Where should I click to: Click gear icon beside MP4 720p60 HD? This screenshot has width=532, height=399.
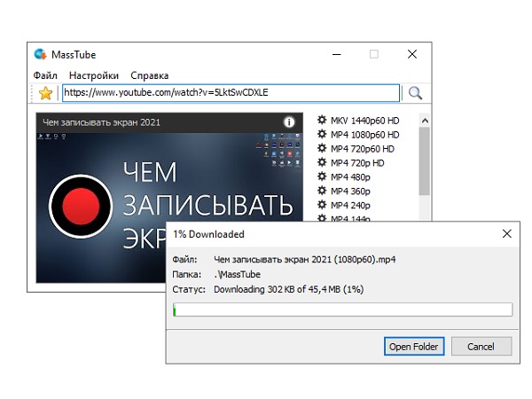[x=322, y=148]
